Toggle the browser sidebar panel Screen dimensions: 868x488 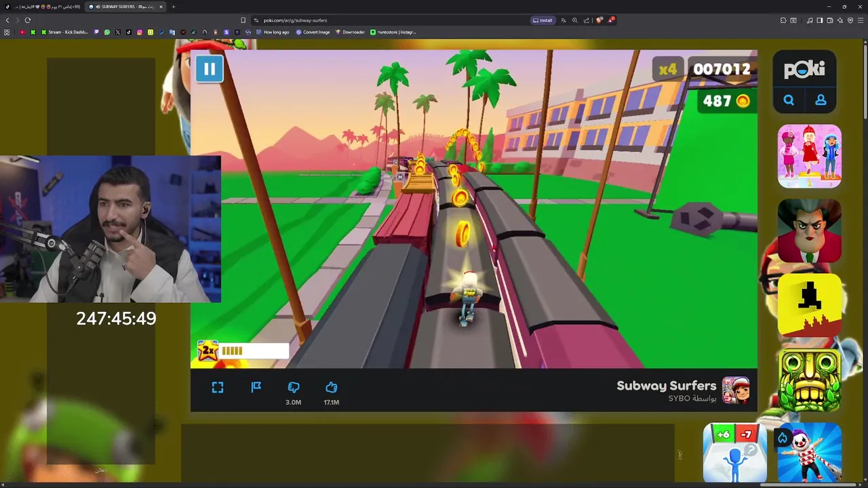coord(820,20)
